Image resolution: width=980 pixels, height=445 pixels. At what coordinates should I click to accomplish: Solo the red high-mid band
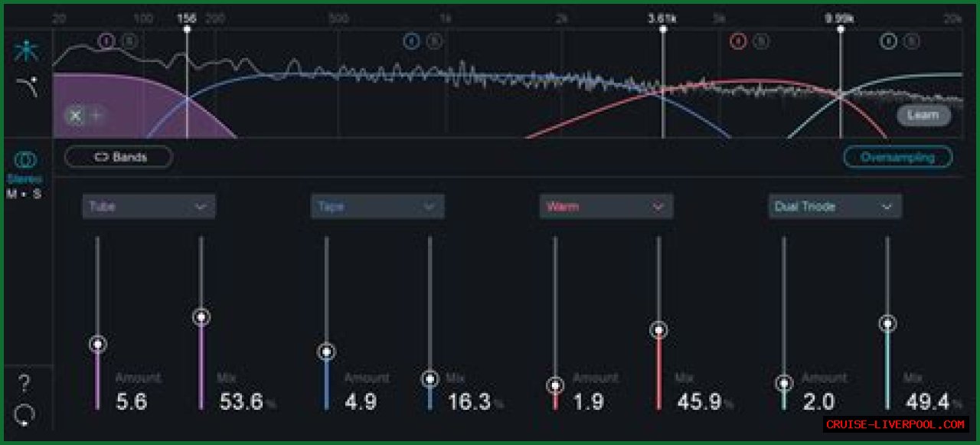click(760, 41)
